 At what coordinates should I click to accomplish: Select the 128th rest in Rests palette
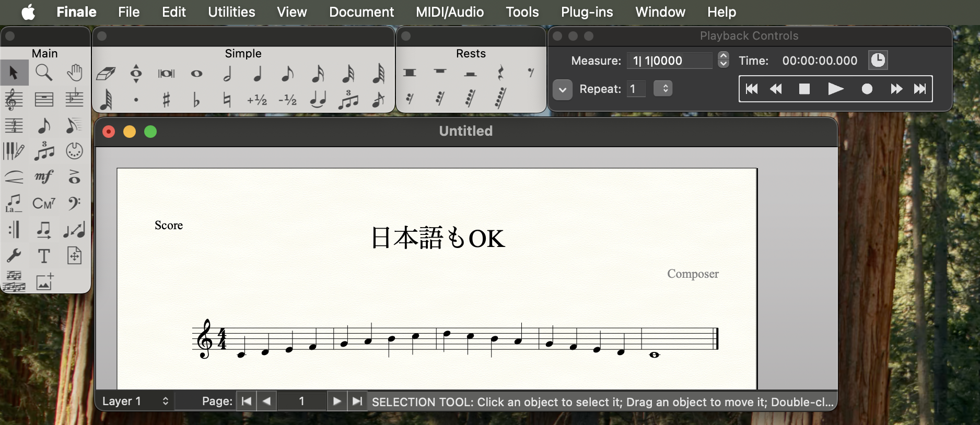(x=500, y=98)
